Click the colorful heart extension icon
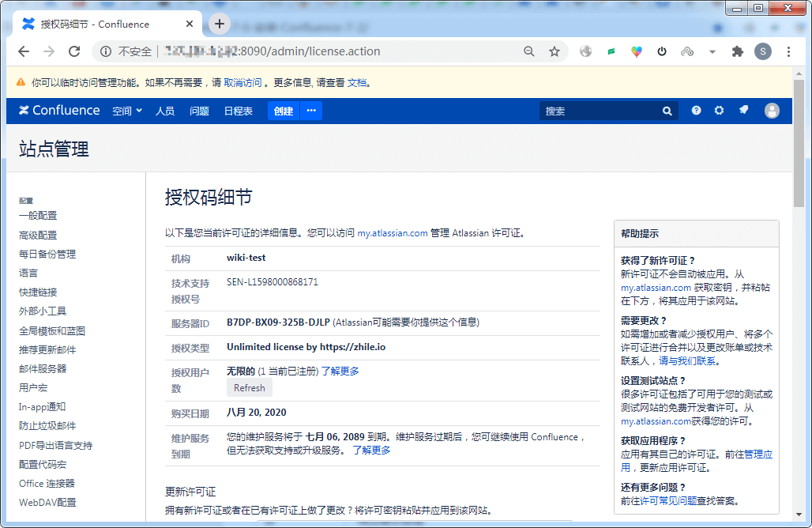The height and width of the screenshot is (528, 812). click(637, 51)
